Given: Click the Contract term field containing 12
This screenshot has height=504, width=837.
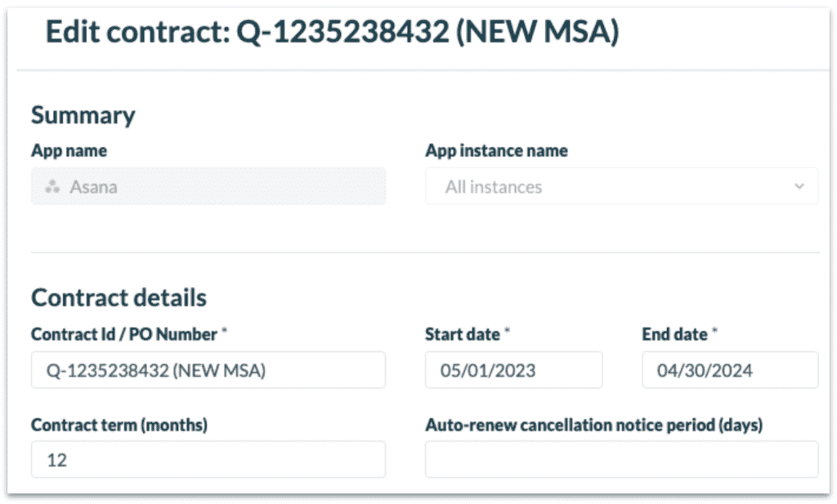Looking at the screenshot, I should click(208, 459).
